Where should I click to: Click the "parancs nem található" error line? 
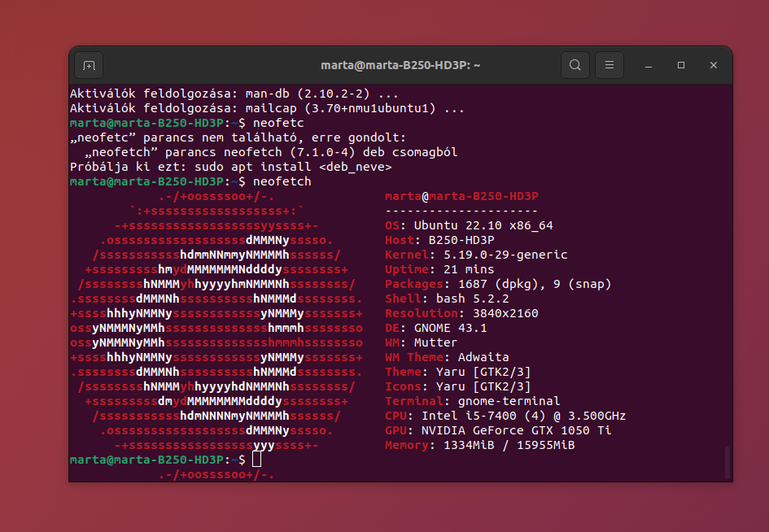pyautogui.click(x=238, y=137)
